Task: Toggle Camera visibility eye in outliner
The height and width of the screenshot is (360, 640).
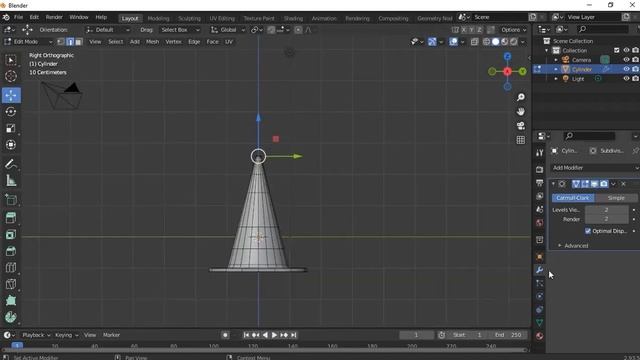Action: 626,60
